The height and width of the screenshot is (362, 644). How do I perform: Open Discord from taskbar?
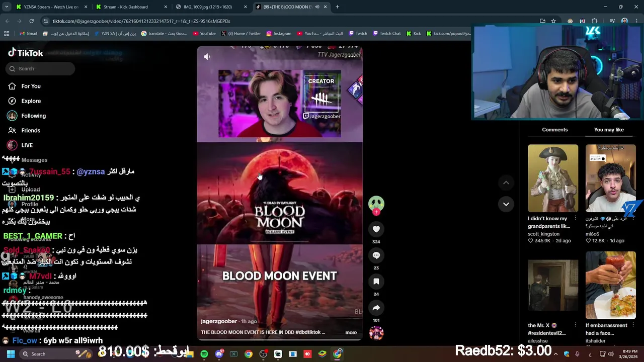point(219,354)
